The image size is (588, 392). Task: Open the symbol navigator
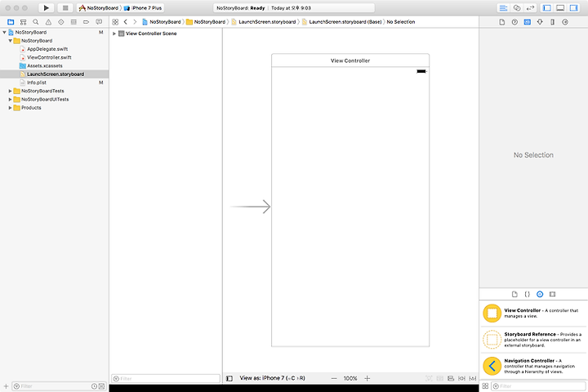coord(23,22)
